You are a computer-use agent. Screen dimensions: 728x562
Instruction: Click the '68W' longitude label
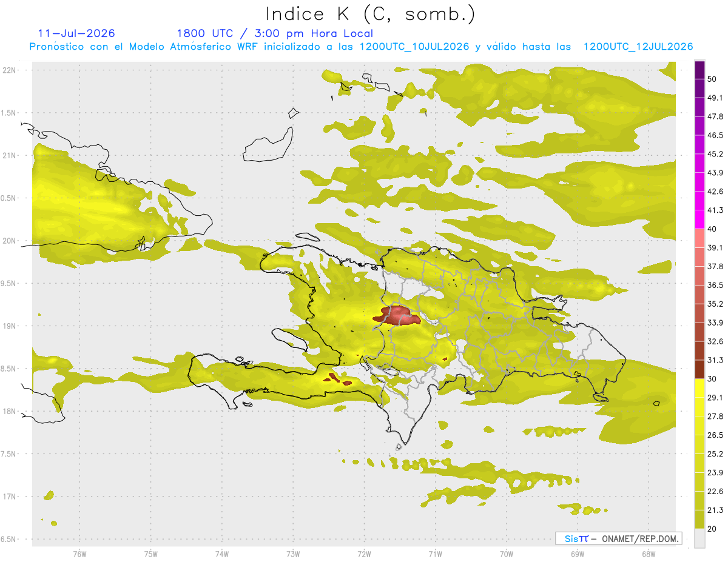point(649,554)
